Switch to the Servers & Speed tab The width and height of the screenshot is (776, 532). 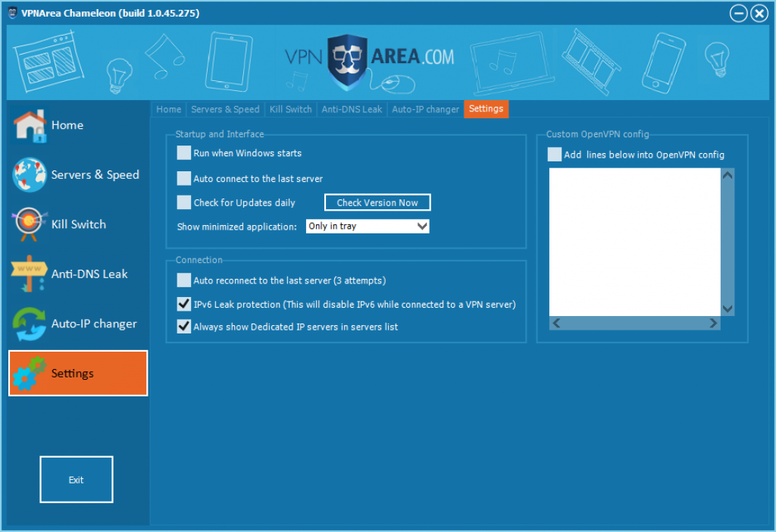pos(225,109)
